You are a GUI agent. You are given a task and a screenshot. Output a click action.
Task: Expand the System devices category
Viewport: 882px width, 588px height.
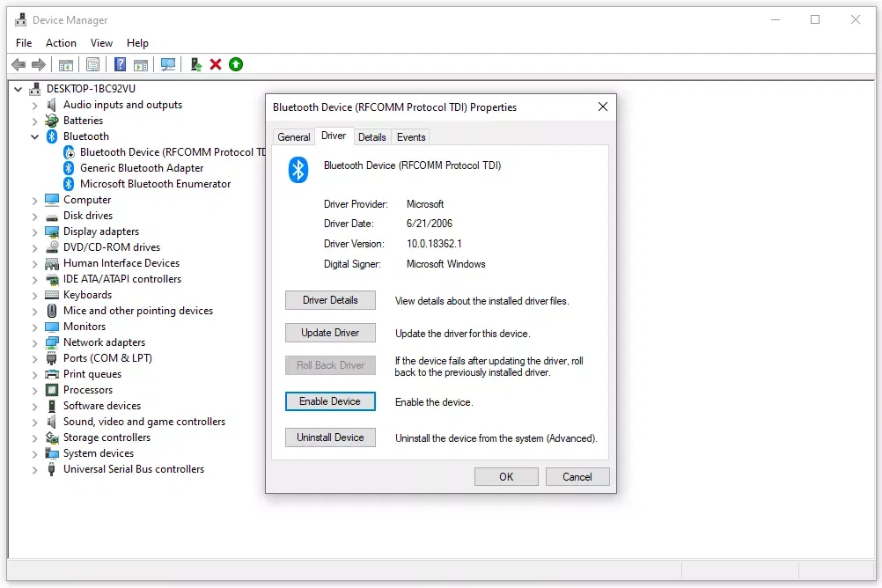35,453
